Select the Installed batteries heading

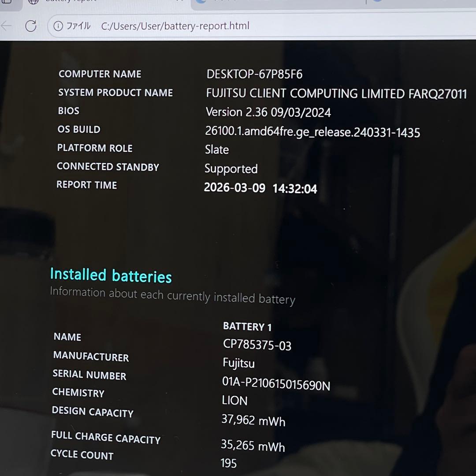(111, 275)
